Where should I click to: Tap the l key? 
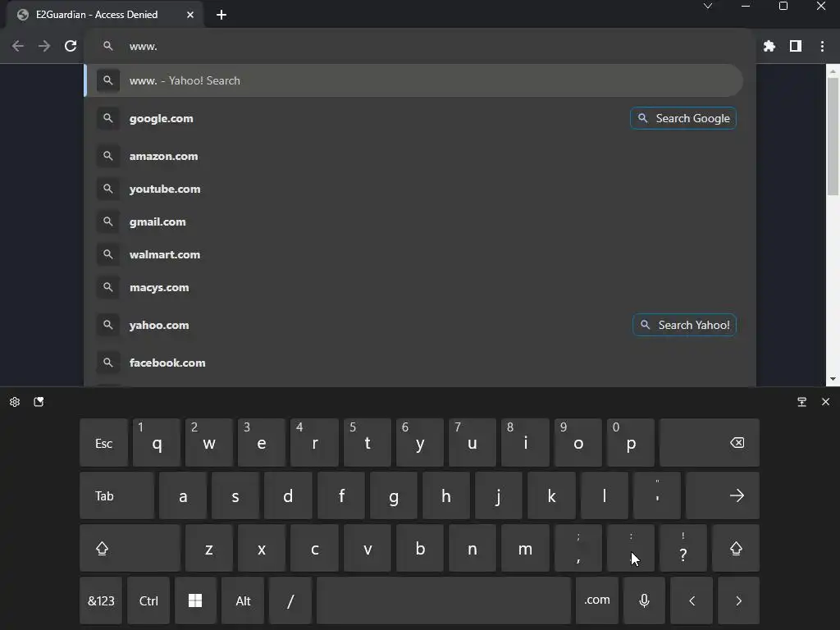tap(605, 495)
